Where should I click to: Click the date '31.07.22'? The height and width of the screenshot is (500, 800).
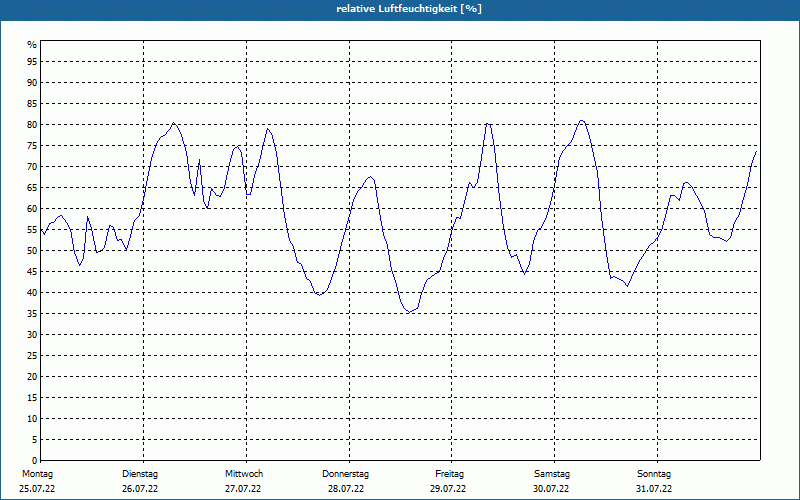point(654,489)
